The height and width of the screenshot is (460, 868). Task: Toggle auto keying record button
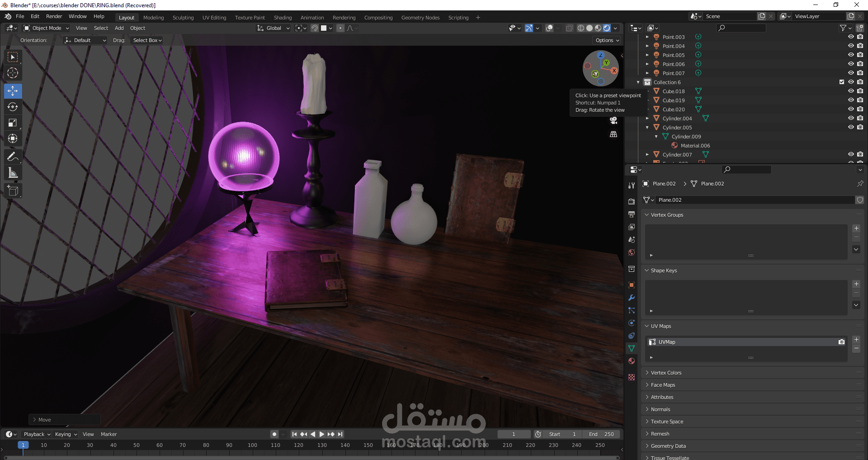pyautogui.click(x=274, y=434)
